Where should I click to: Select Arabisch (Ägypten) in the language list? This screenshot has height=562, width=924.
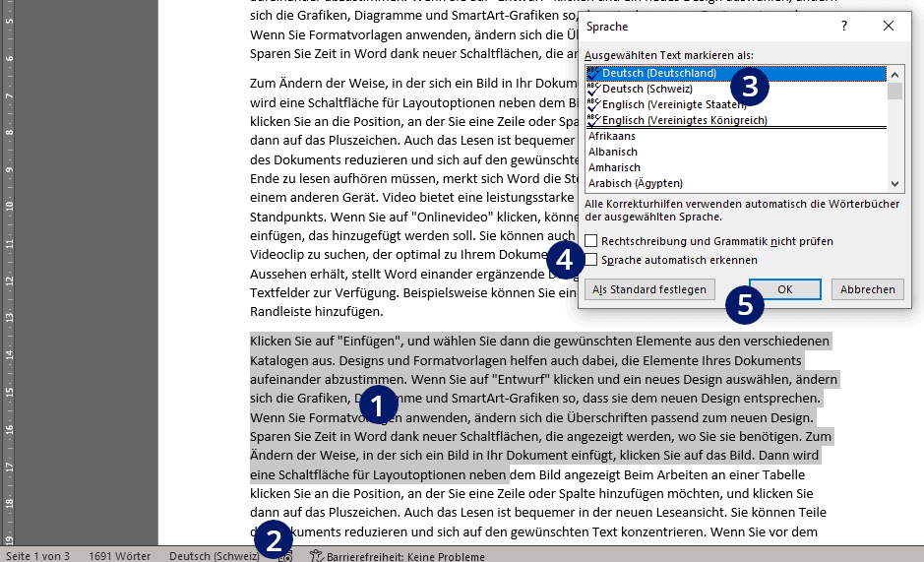pos(736,183)
